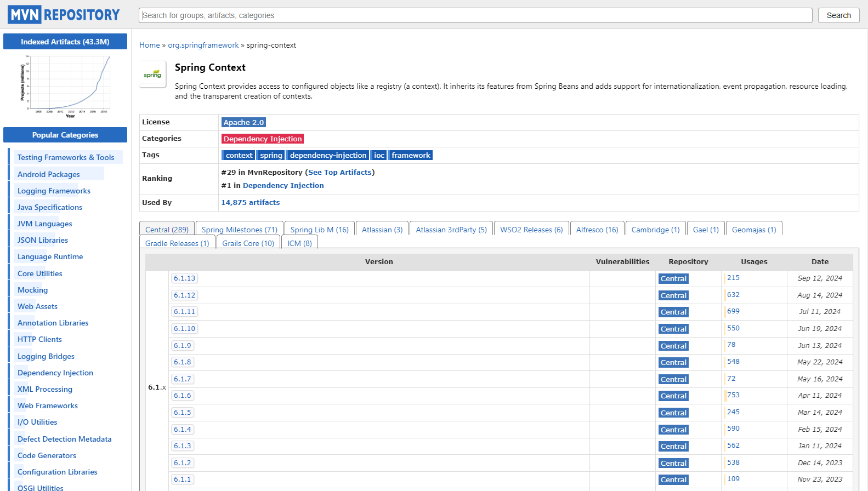Select the spring tag

271,156
